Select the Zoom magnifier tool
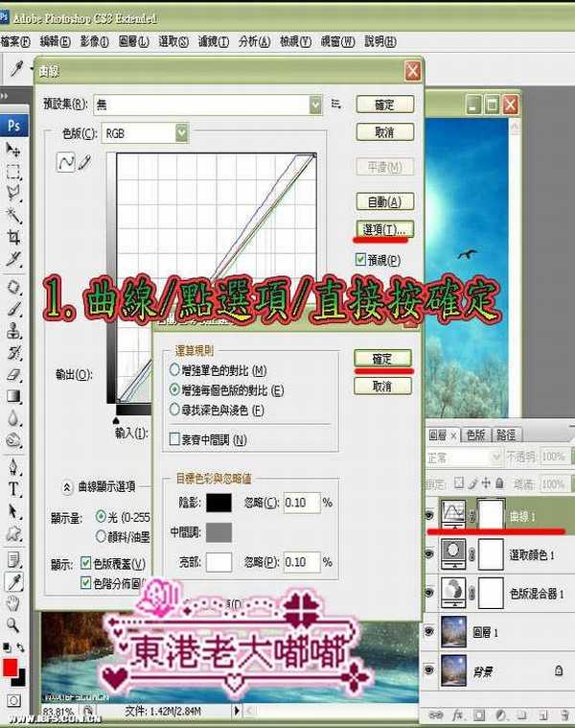 [13, 624]
